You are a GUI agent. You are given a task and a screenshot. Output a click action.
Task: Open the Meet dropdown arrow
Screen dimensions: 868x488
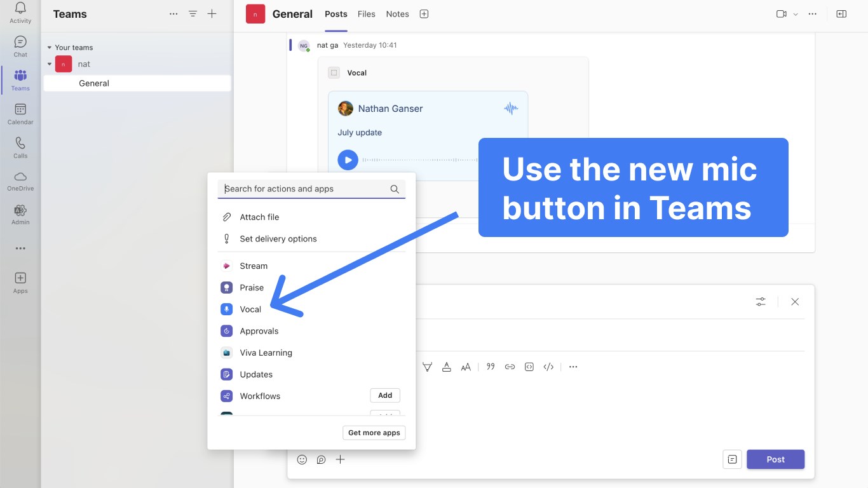point(795,14)
